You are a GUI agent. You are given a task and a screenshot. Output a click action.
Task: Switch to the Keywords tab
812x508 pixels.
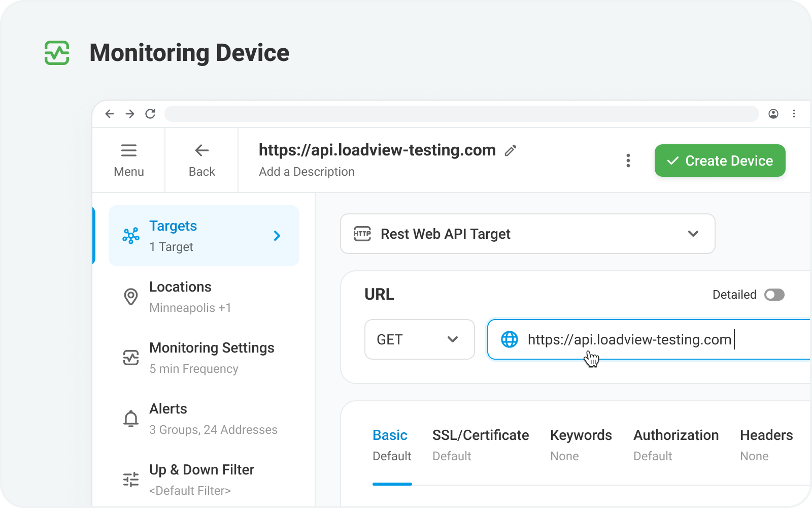[x=581, y=446]
